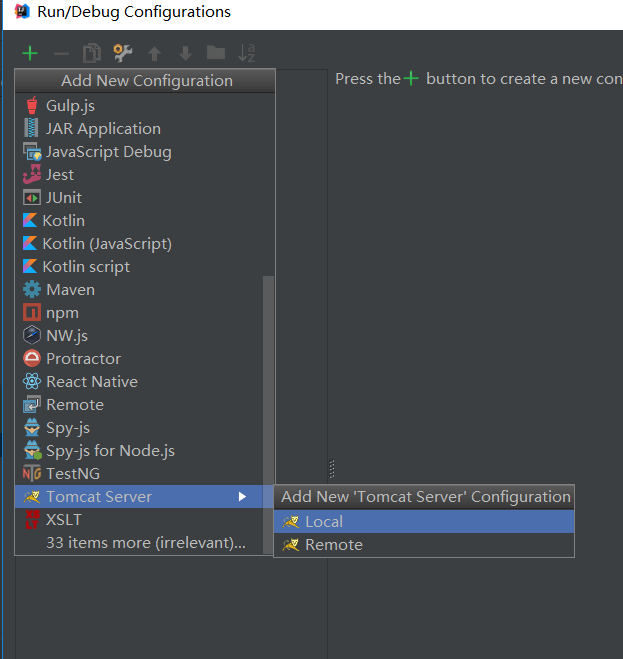Select TestNG configuration type
This screenshot has height=659, width=623.
139,474
